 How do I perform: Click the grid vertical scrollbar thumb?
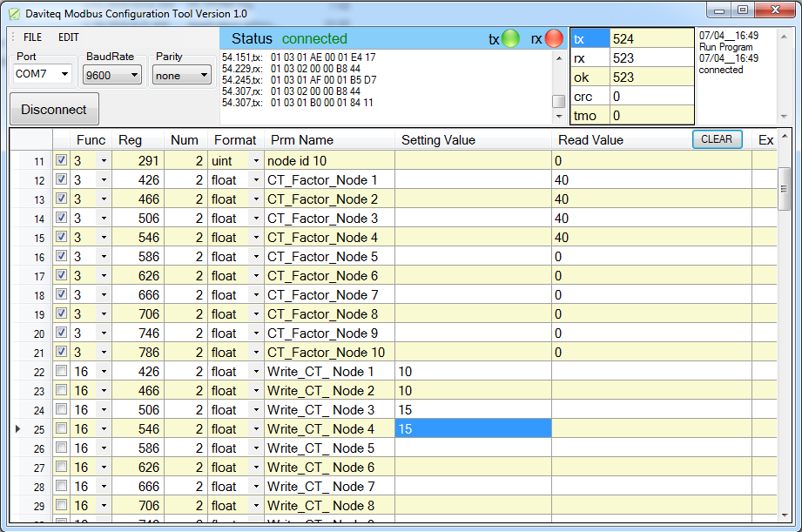[784, 189]
